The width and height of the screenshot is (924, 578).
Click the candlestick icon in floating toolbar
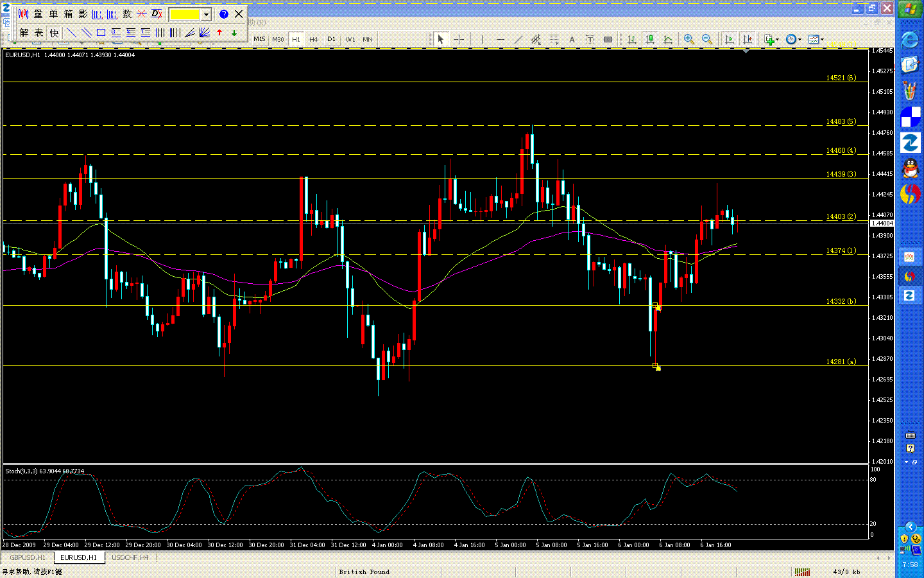click(x=23, y=14)
